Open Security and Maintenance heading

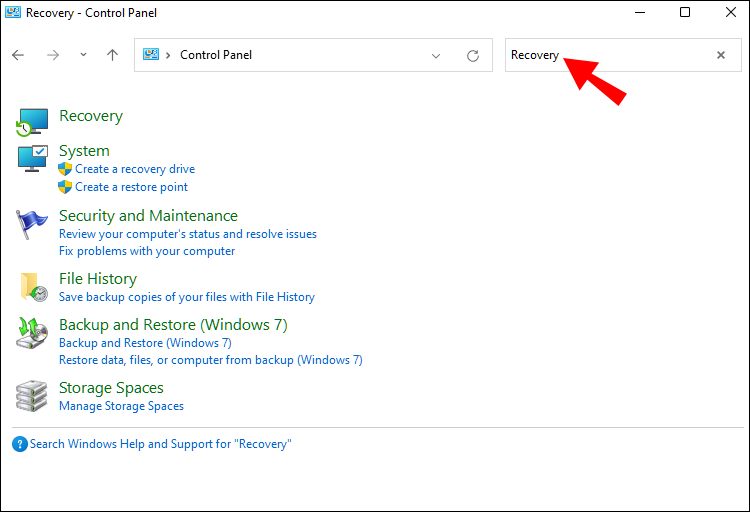[x=148, y=216]
